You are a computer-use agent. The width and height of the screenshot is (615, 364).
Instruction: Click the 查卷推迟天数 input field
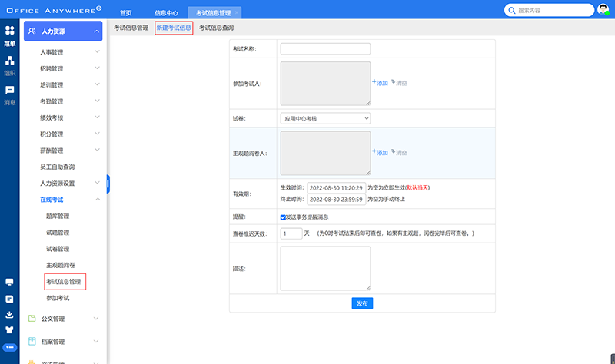291,233
